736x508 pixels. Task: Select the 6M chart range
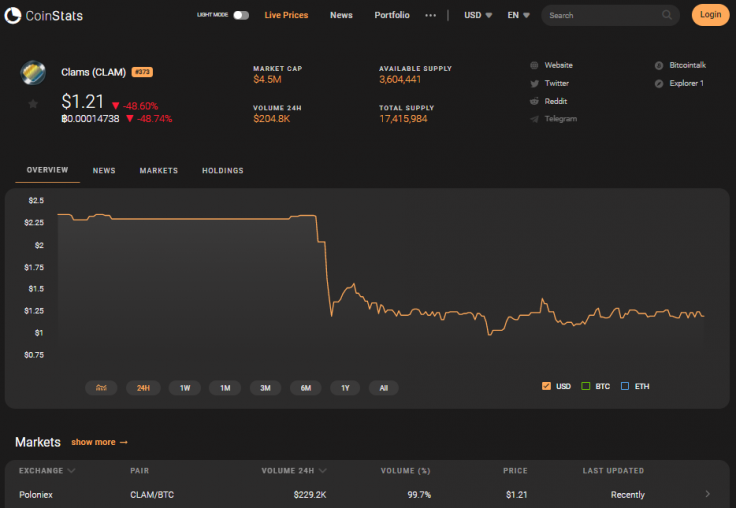[x=306, y=388]
